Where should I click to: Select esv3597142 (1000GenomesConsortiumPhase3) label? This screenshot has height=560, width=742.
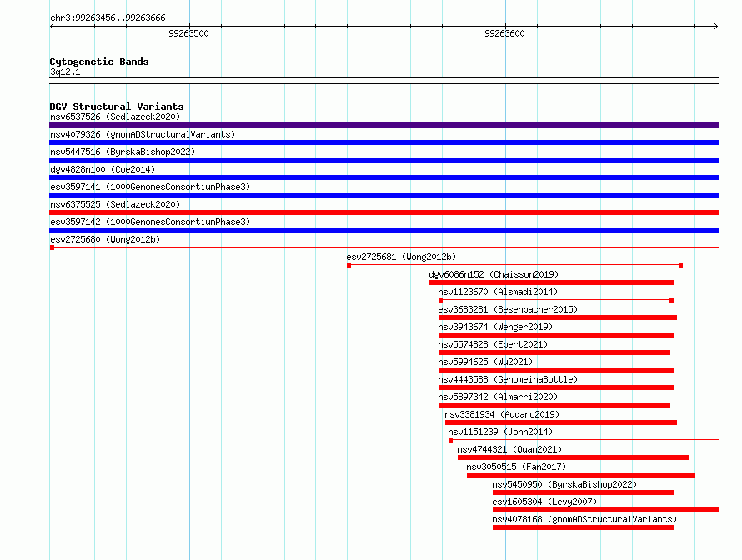[x=150, y=222]
